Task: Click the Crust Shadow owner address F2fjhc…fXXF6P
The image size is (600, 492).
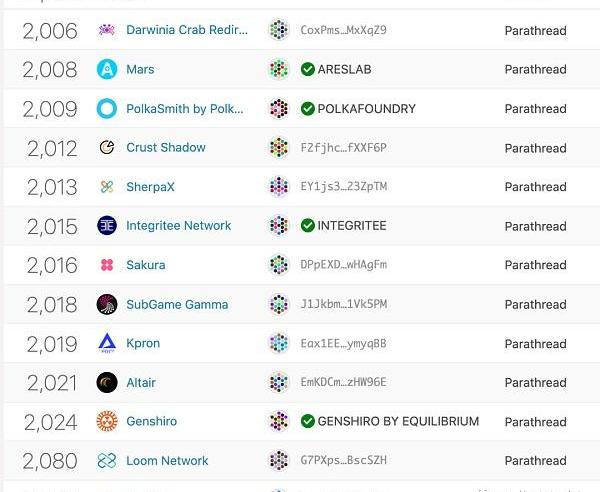Action: 343,148
